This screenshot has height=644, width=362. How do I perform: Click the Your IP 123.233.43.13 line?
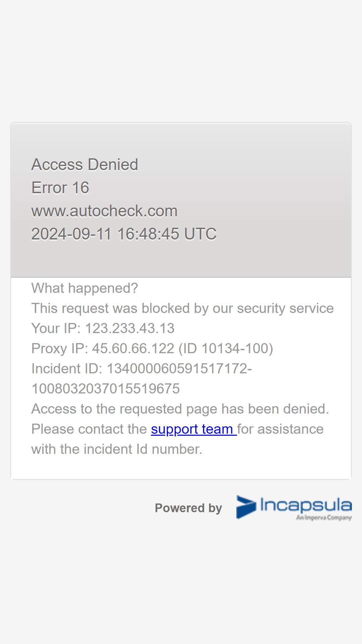point(103,328)
